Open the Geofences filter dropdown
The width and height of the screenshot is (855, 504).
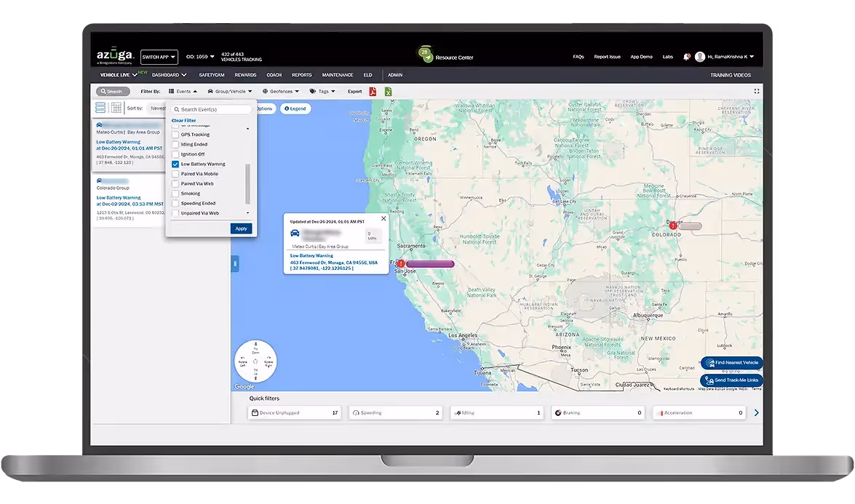pyautogui.click(x=281, y=92)
